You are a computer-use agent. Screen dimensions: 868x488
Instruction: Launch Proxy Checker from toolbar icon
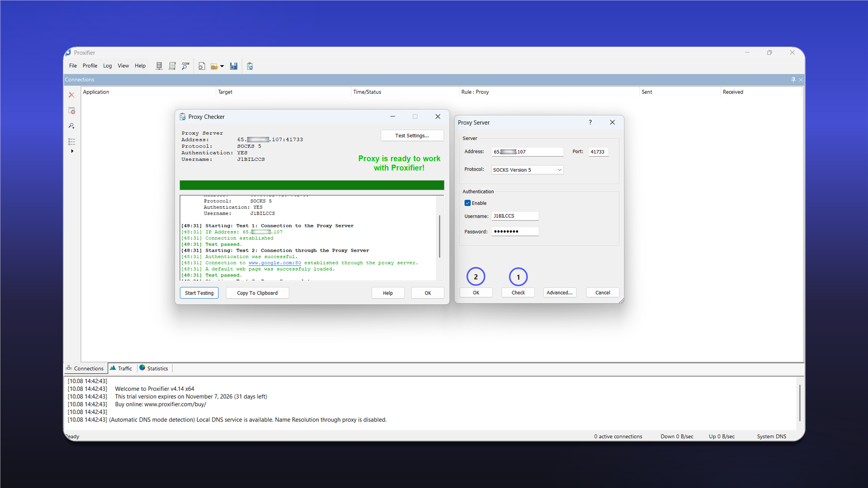point(250,66)
